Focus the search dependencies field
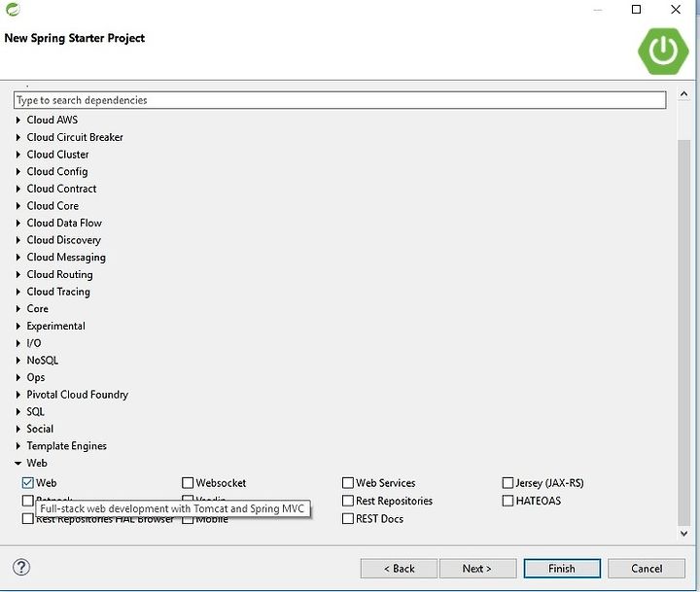 click(x=339, y=100)
